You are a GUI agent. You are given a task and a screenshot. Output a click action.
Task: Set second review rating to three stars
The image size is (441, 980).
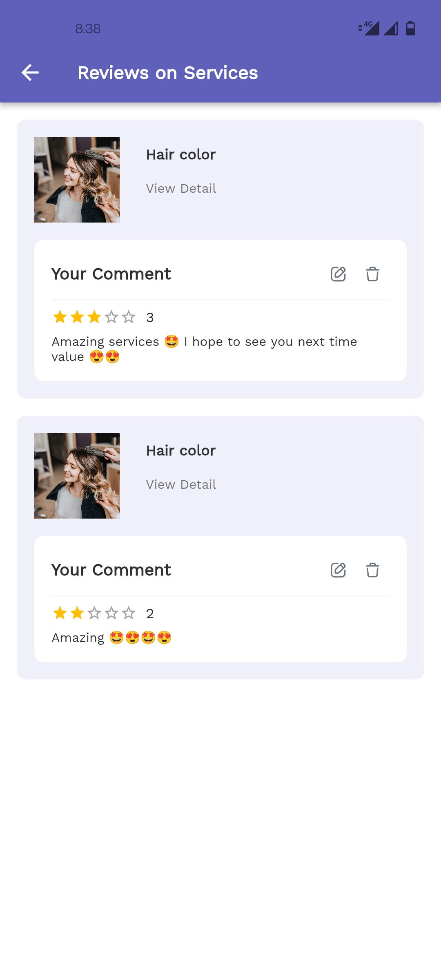click(94, 613)
